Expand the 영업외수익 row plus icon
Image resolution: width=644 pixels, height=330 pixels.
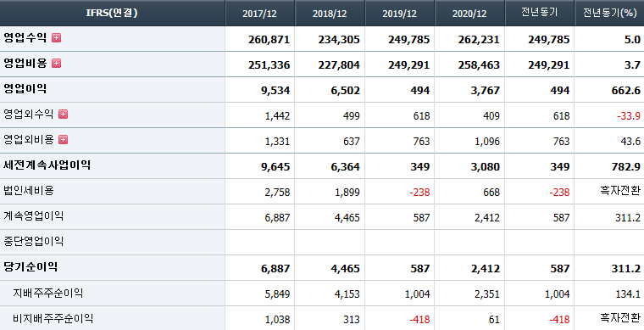coord(64,115)
